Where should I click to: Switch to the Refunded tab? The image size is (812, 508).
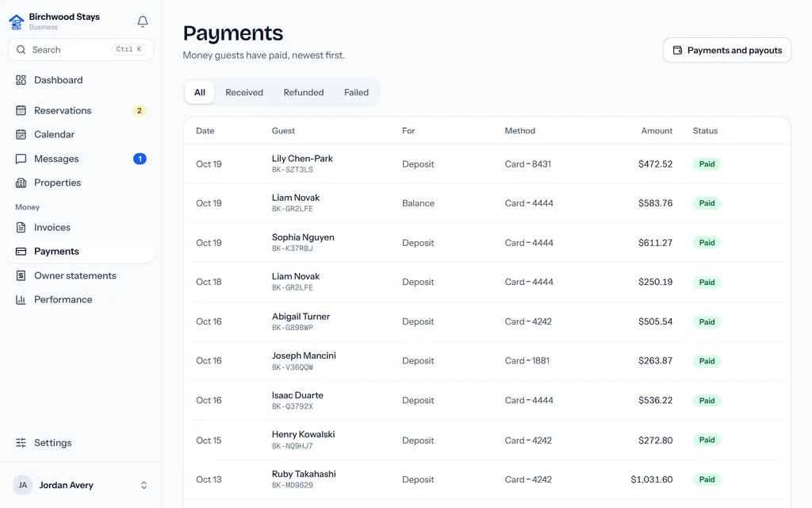tap(304, 92)
